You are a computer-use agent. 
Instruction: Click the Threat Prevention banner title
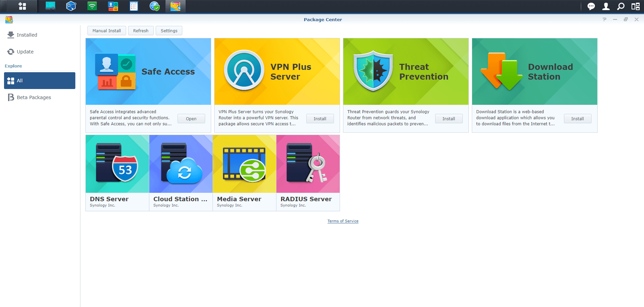[x=424, y=72]
